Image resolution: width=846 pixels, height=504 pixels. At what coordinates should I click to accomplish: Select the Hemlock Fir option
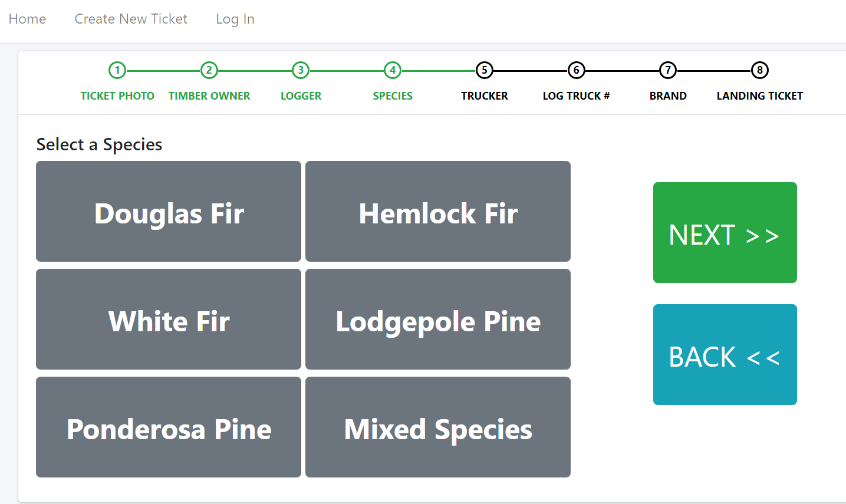pos(438,212)
